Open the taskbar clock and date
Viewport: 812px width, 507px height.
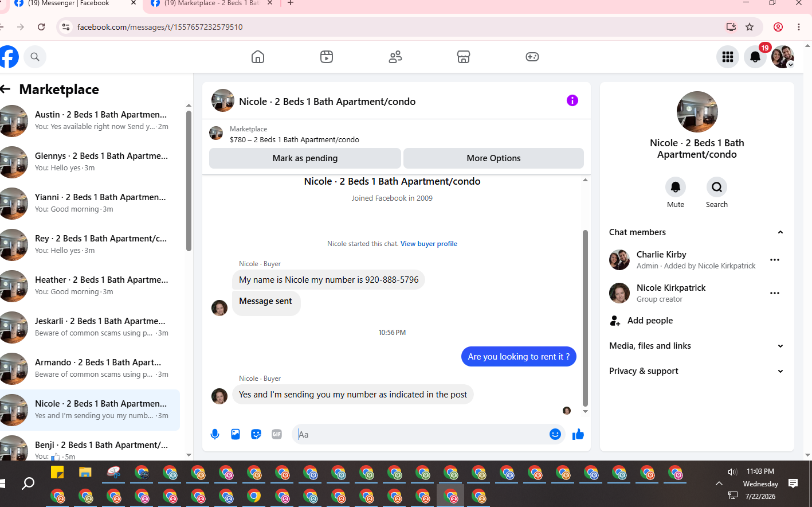(x=760, y=483)
